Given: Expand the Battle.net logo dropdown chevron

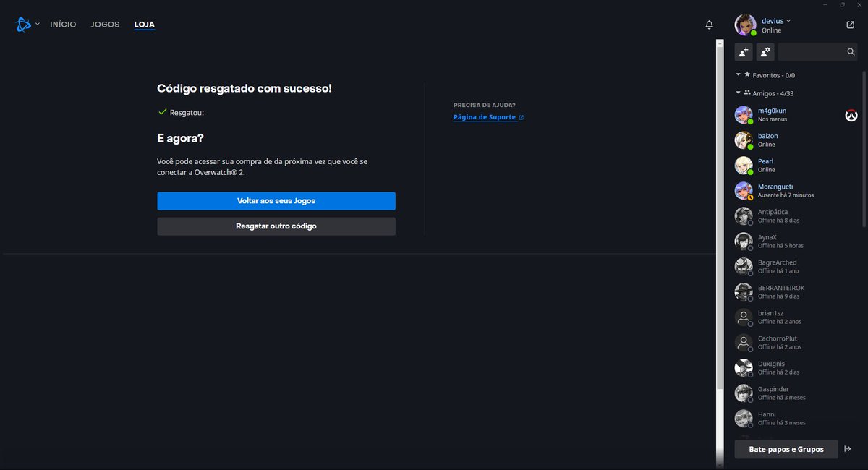Looking at the screenshot, I should tap(38, 25).
